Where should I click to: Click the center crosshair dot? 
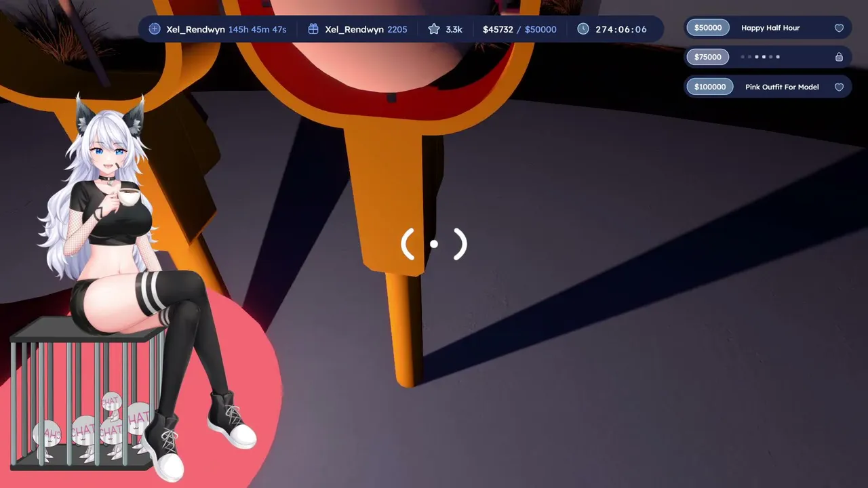coord(434,244)
